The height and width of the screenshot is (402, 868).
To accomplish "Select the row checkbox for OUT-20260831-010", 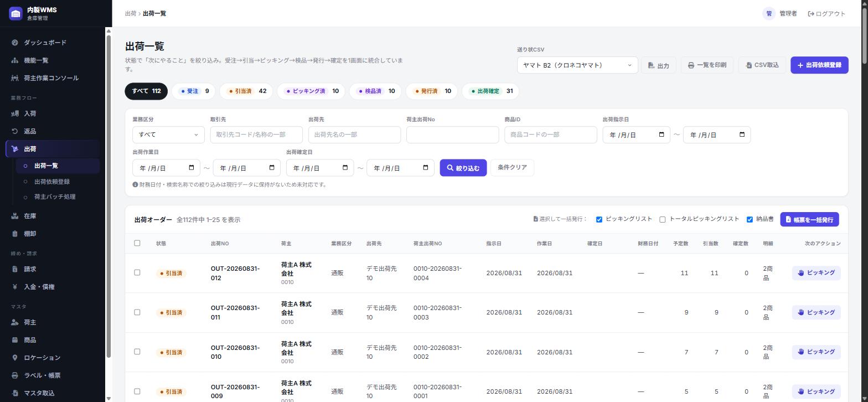I will click(x=137, y=352).
